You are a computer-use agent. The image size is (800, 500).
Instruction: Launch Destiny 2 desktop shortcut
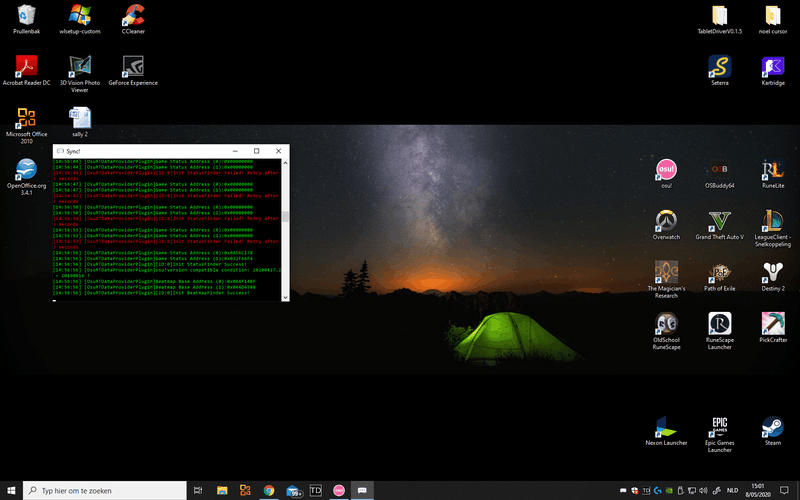pos(772,277)
